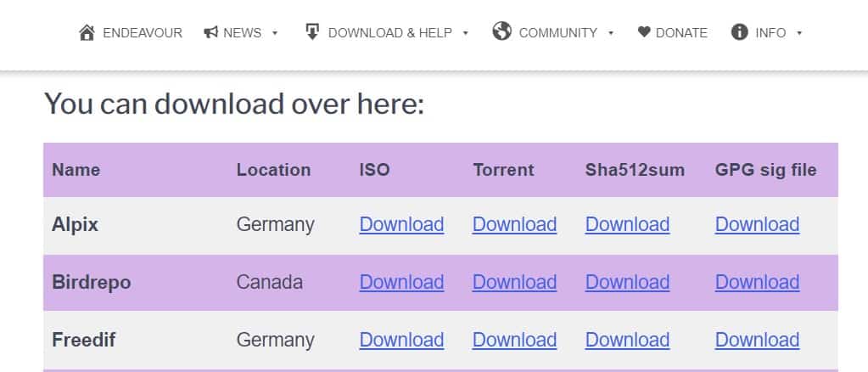
Task: Download the Alpix torrent file
Action: 515,224
